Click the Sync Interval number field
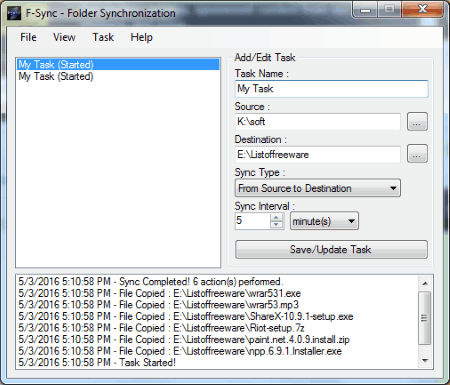450x385 pixels. coord(253,221)
